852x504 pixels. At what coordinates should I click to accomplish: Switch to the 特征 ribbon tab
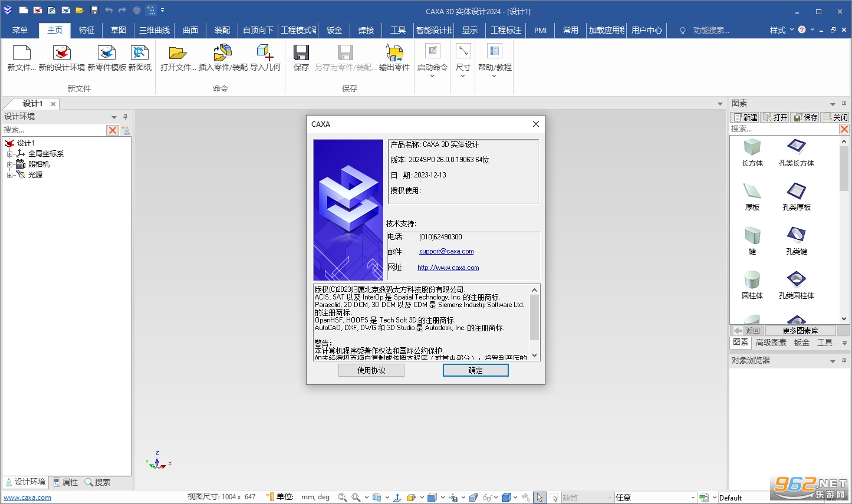87,30
